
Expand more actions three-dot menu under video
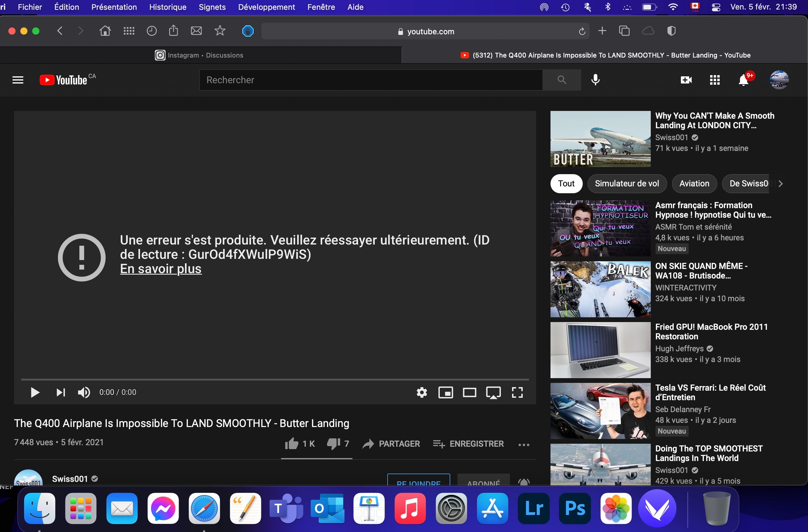pyautogui.click(x=524, y=444)
